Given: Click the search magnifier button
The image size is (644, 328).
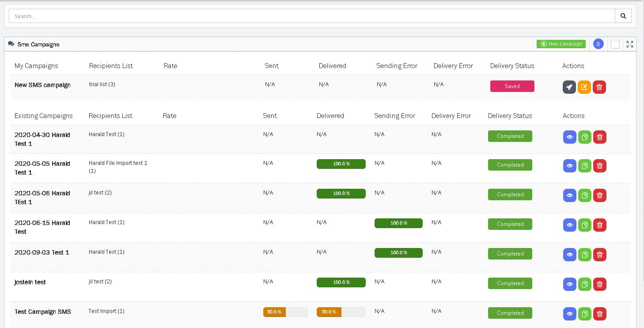Looking at the screenshot, I should pos(623,16).
